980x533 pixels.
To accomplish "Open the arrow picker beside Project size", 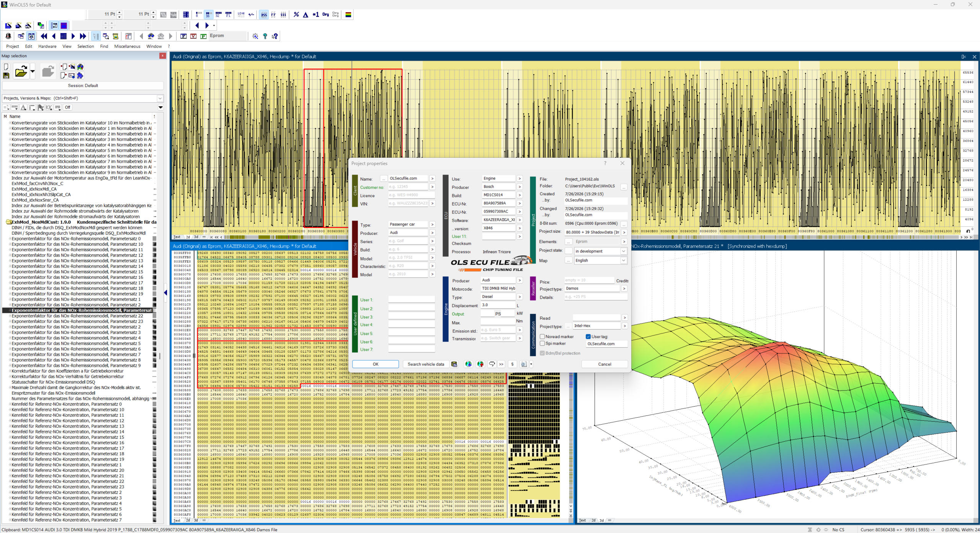I will [x=624, y=232].
